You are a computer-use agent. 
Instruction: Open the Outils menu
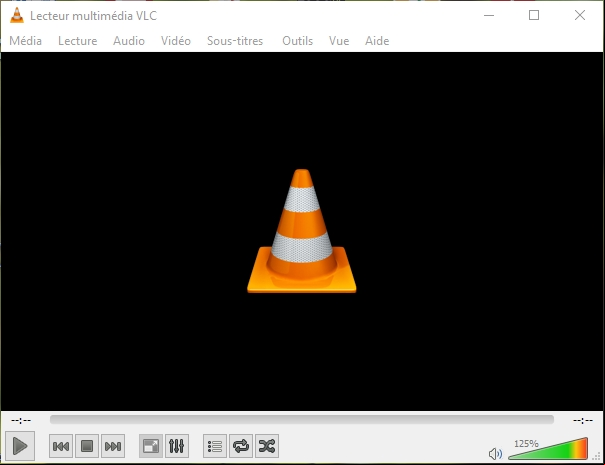click(x=297, y=41)
